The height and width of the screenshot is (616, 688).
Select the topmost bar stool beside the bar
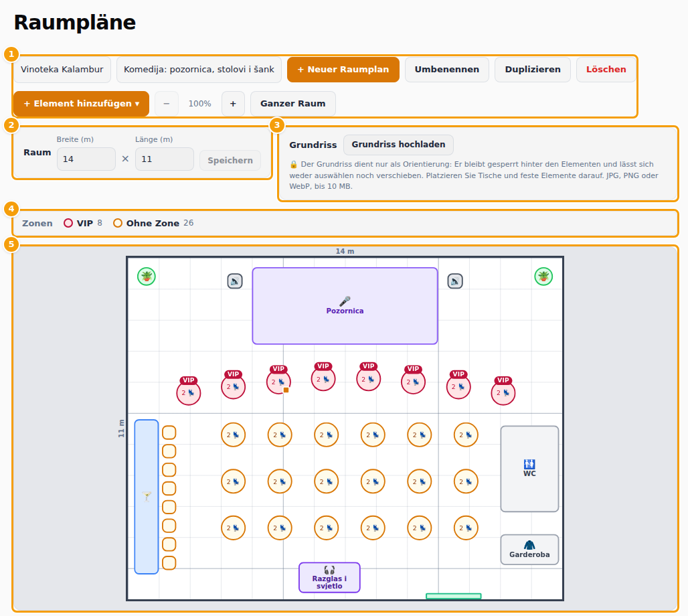pos(169,433)
